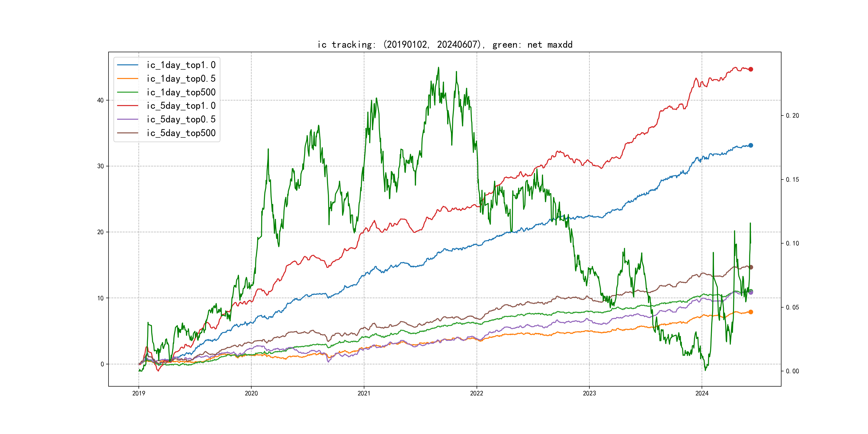Click the orange endpoint marker dot
868x434 pixels.
click(751, 312)
